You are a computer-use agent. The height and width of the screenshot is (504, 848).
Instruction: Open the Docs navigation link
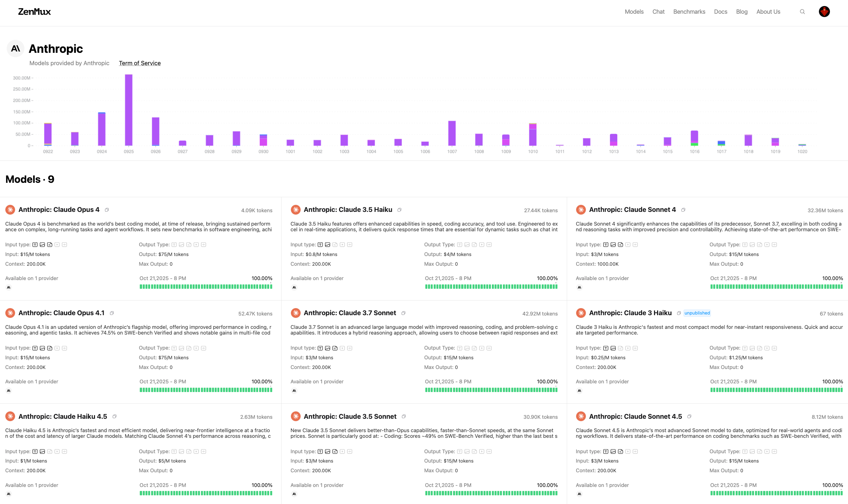pyautogui.click(x=720, y=12)
